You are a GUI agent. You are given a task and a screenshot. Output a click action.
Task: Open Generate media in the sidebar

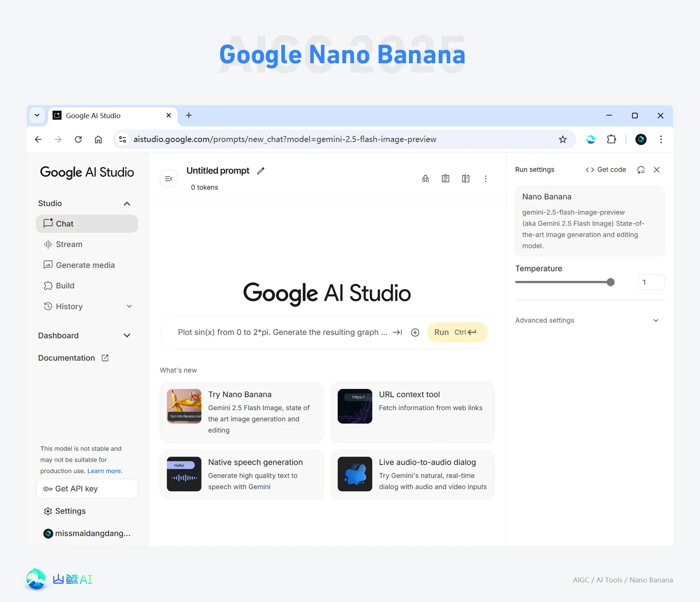[x=87, y=265]
